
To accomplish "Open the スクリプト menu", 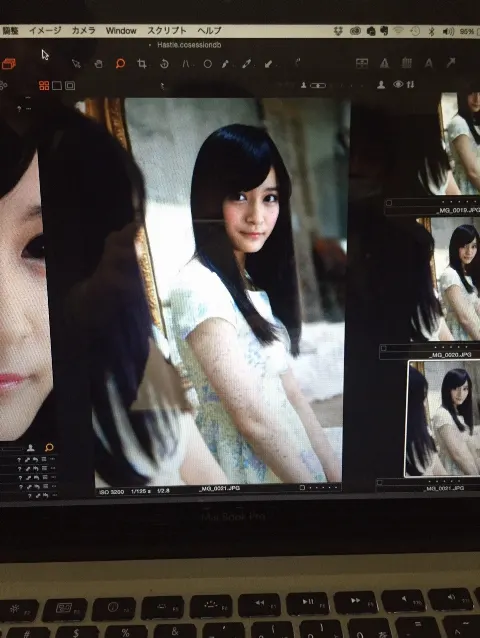I will (x=167, y=31).
